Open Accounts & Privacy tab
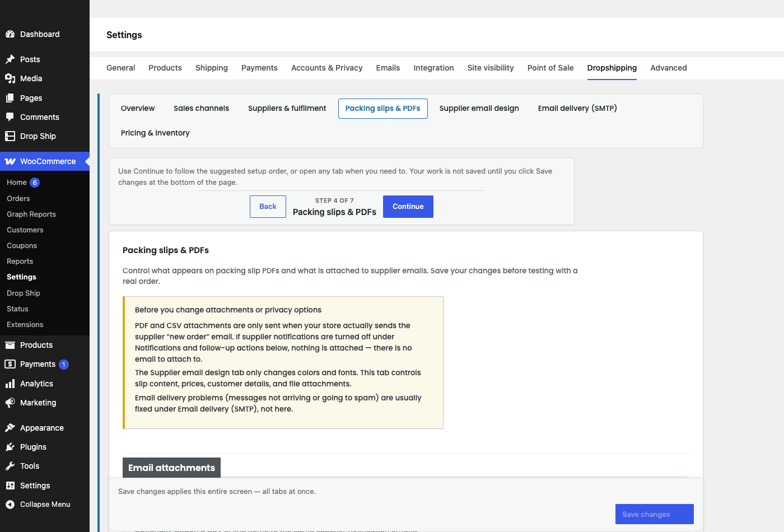The width and height of the screenshot is (784, 532). [327, 68]
